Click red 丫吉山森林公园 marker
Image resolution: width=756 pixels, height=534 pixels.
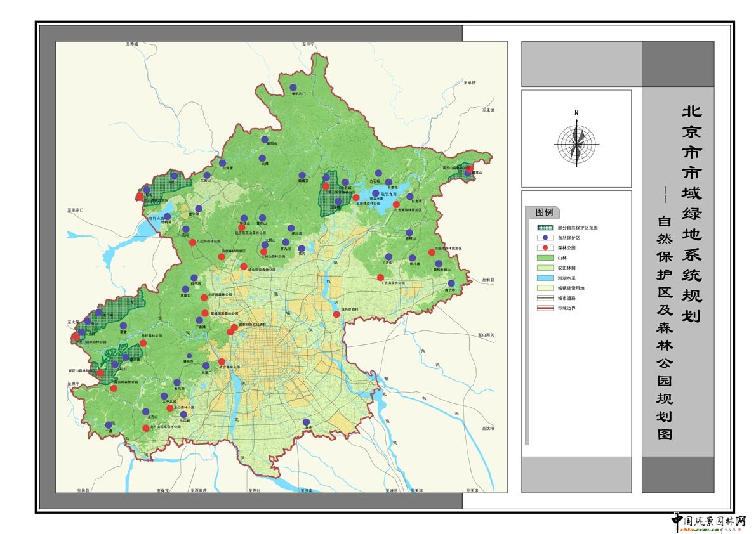coord(380,278)
